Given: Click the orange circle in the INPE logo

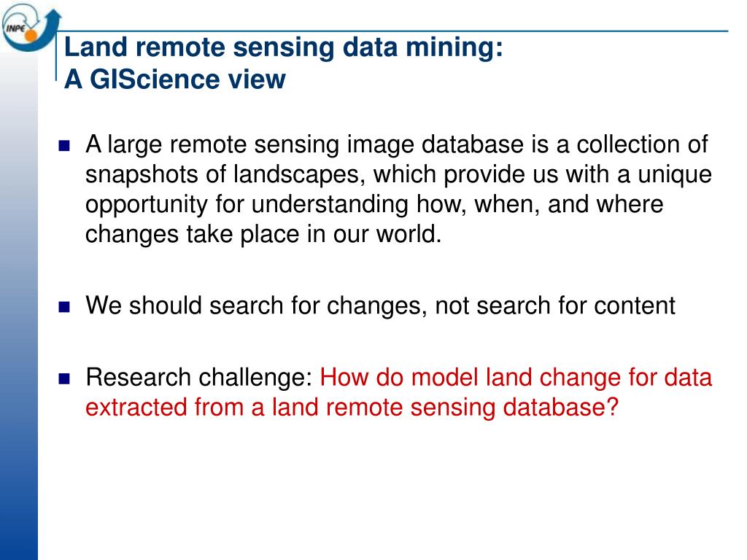Looking at the screenshot, I should point(31,36).
